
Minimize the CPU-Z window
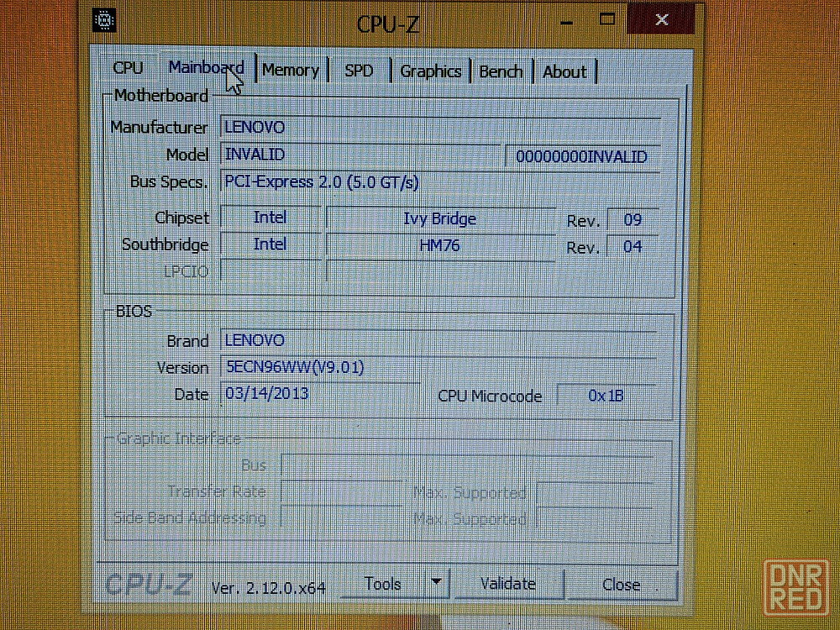pyautogui.click(x=566, y=22)
